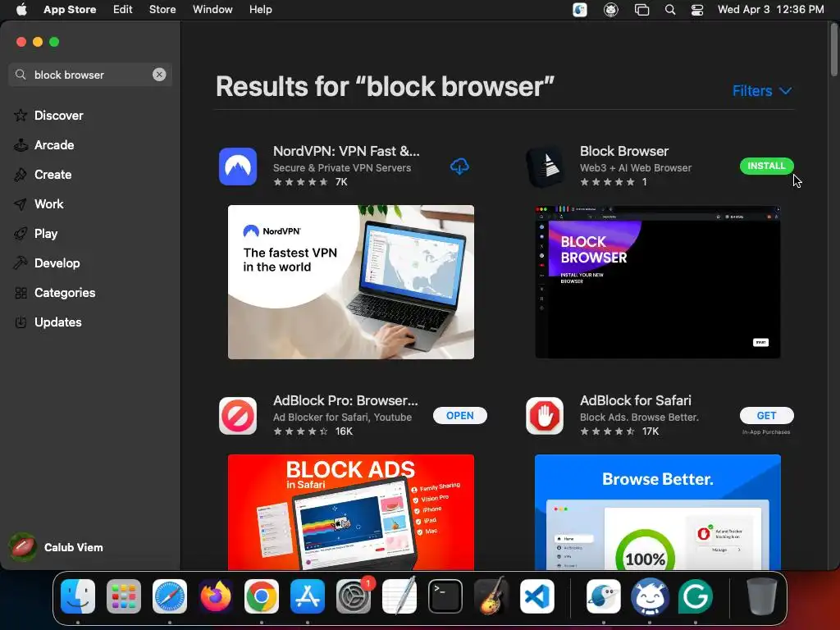Viewport: 840px width, 630px height.
Task: Open TextEdit from the Dock
Action: [399, 596]
